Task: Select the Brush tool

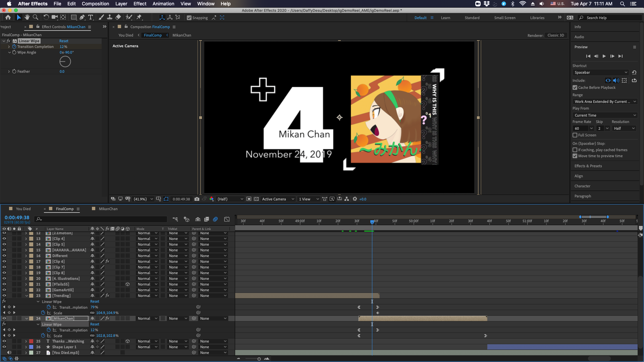Action: pyautogui.click(x=101, y=17)
